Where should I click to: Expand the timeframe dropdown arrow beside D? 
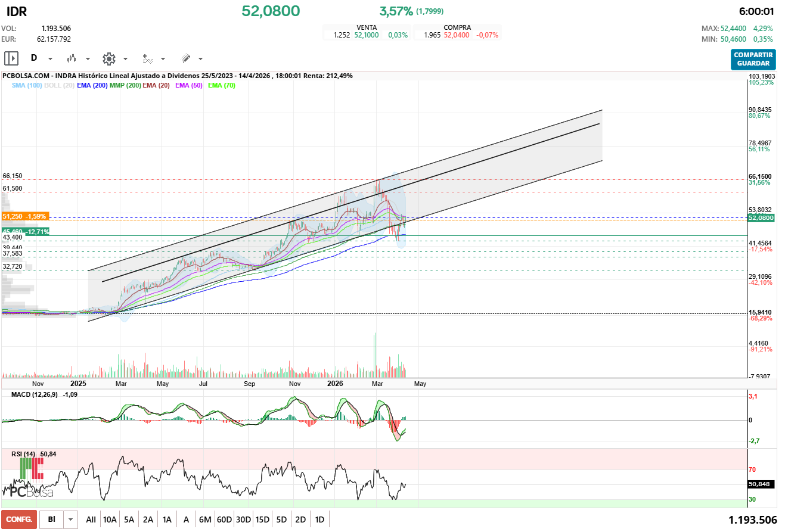coord(50,59)
